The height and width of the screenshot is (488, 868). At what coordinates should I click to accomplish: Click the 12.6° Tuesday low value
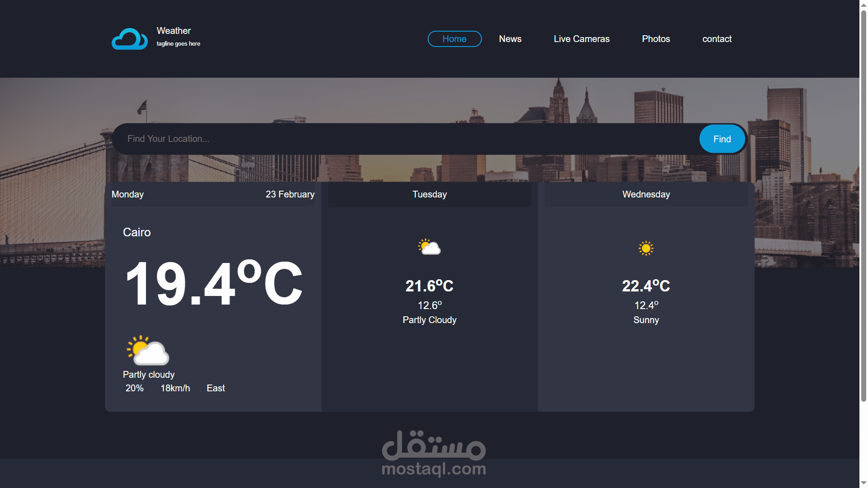429,305
